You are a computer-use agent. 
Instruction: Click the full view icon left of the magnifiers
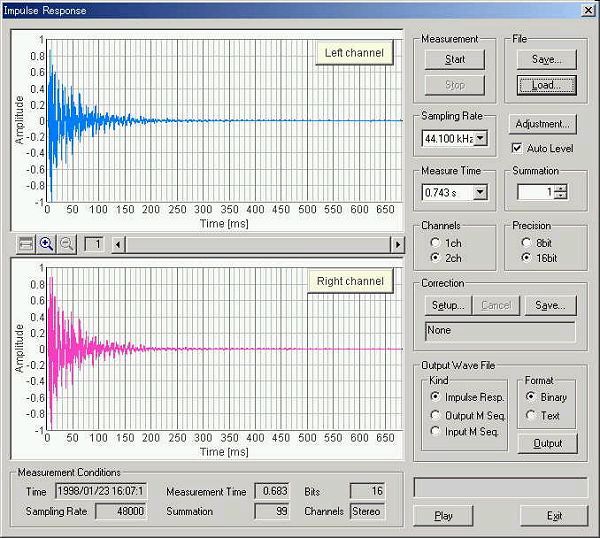coord(25,244)
